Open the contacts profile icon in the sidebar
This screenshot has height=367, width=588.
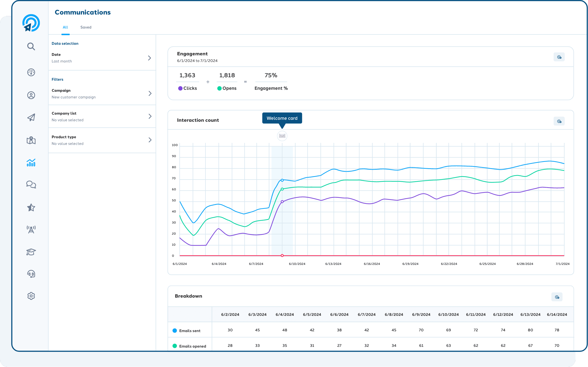[31, 95]
